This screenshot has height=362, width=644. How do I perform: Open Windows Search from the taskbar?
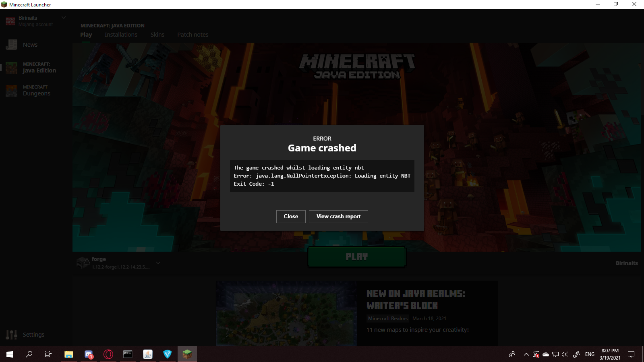(x=29, y=354)
